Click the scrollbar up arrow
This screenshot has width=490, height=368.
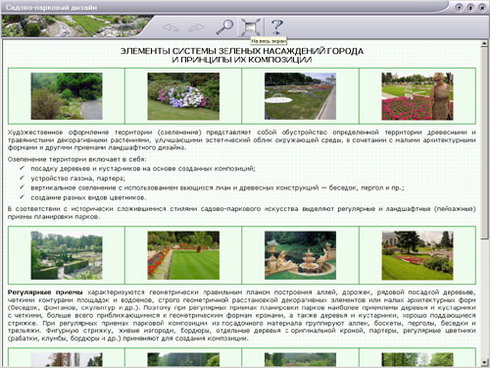pos(484,43)
